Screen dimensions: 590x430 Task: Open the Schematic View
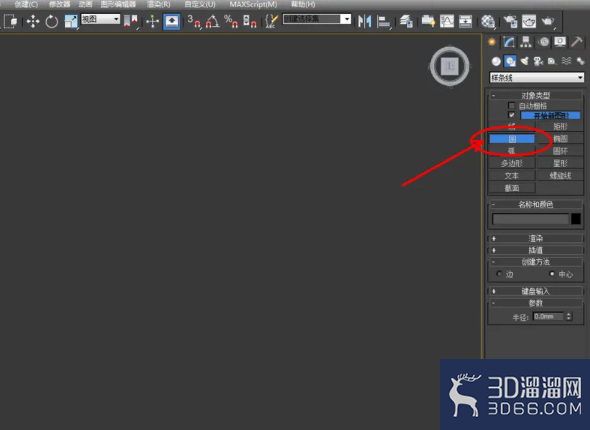coord(465,21)
